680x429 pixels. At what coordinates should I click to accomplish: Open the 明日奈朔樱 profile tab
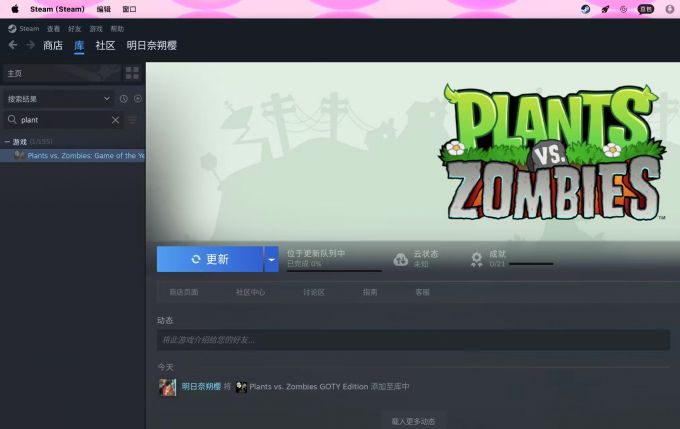point(152,45)
